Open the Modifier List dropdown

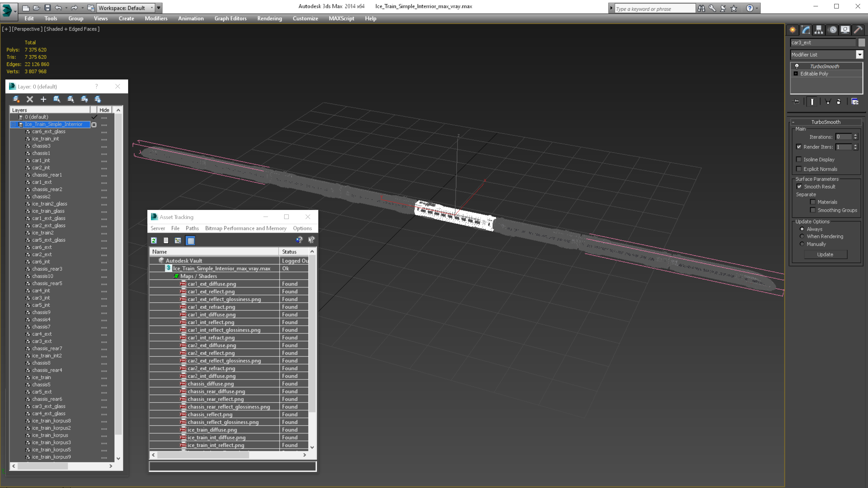(x=859, y=55)
